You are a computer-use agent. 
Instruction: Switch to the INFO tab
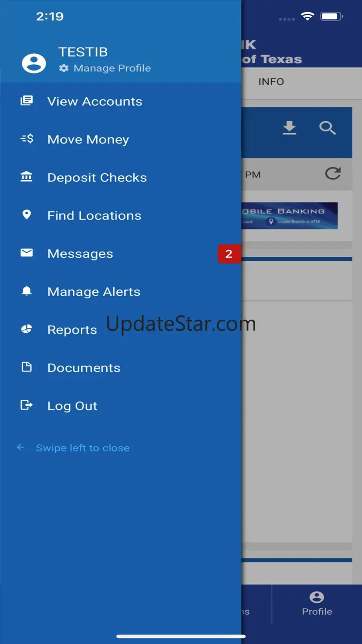[271, 82]
